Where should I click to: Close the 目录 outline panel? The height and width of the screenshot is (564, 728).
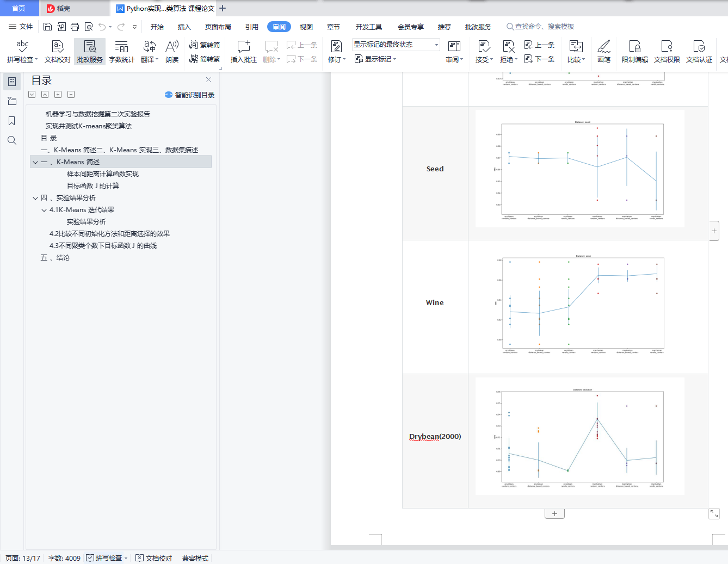pos(208,80)
